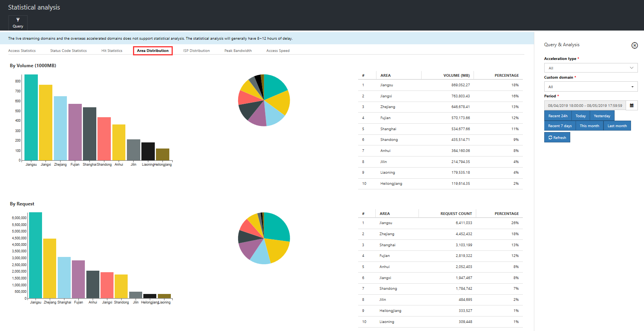Open the Hit Statistics tab

[112, 51]
